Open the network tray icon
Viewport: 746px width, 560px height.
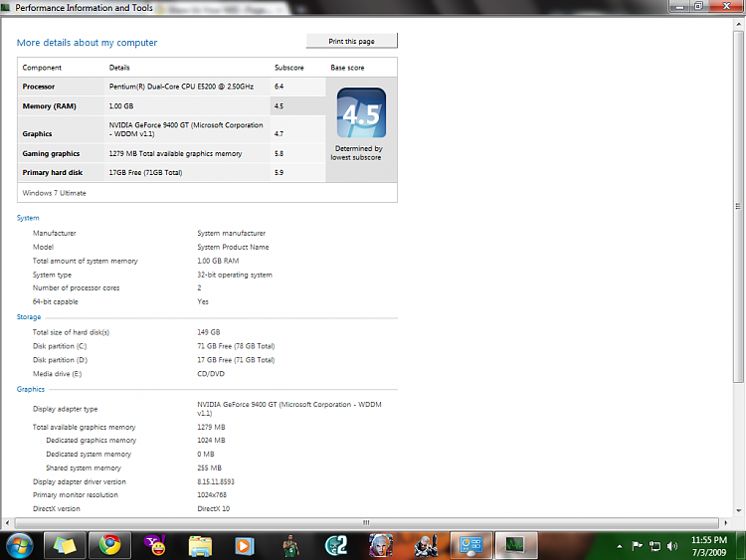pyautogui.click(x=655, y=546)
